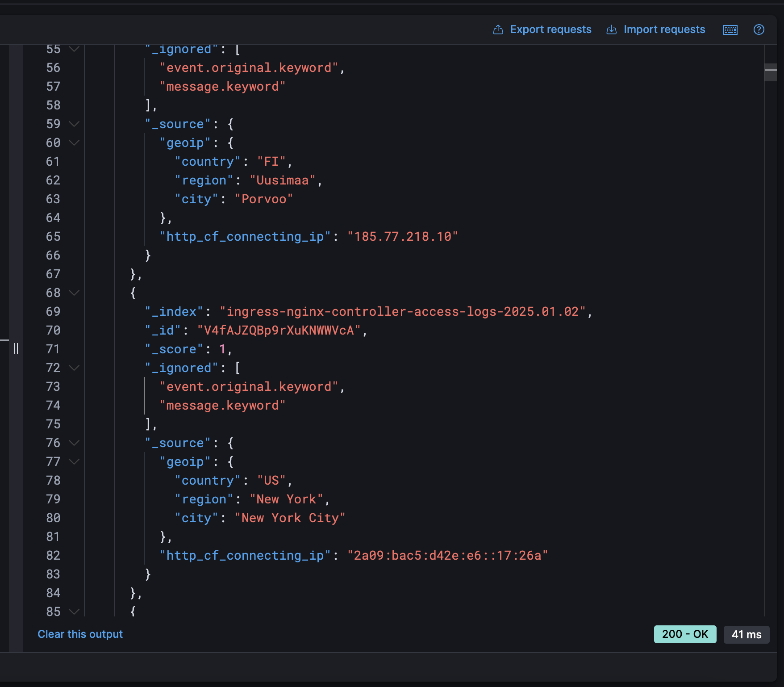
Task: Fold the _source object on line 76
Action: 75,443
